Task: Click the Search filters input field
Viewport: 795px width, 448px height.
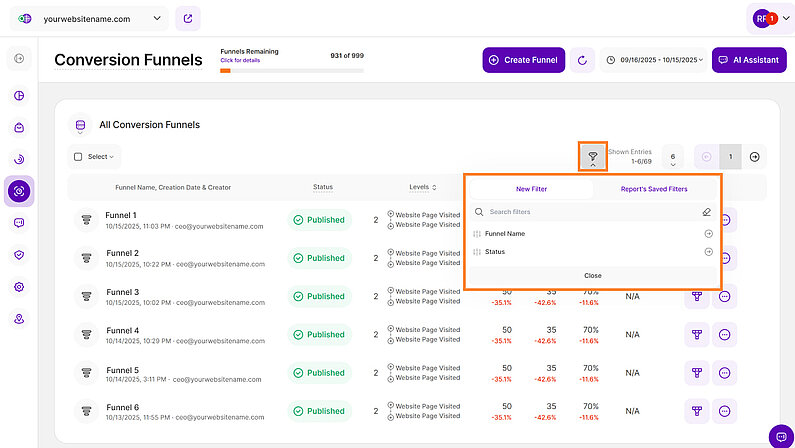Action: (590, 212)
